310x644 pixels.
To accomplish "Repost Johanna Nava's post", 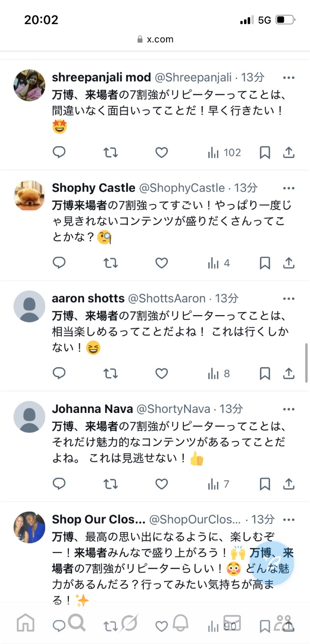I will click(111, 485).
